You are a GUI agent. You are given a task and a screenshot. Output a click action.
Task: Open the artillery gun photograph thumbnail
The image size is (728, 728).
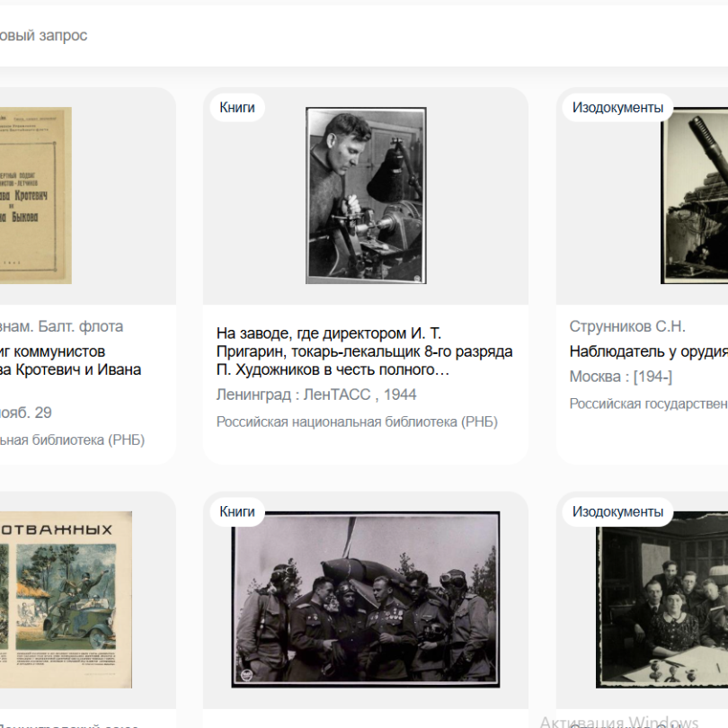[694, 195]
